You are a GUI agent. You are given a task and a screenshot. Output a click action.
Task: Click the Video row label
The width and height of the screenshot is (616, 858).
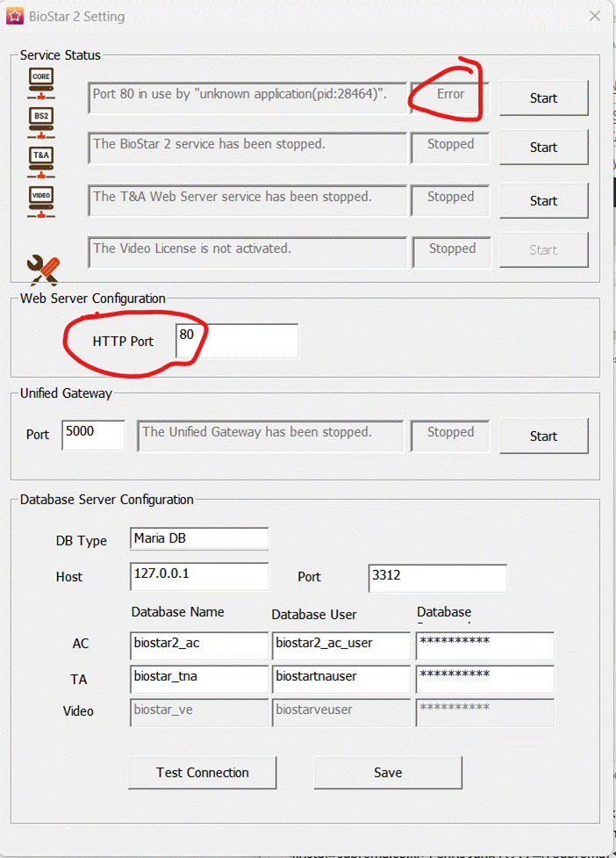(78, 711)
